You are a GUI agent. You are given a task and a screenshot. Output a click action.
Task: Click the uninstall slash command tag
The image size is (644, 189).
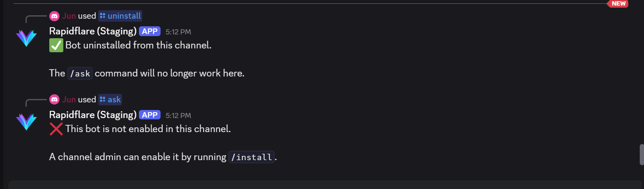[x=120, y=16]
